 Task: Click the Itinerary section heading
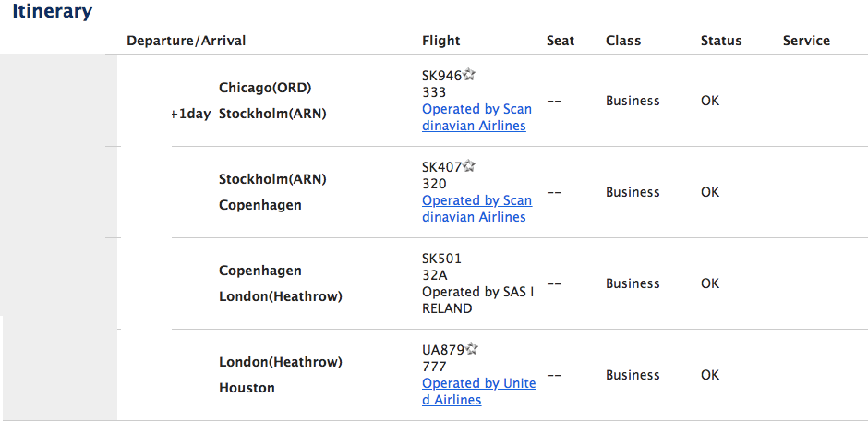(x=52, y=12)
